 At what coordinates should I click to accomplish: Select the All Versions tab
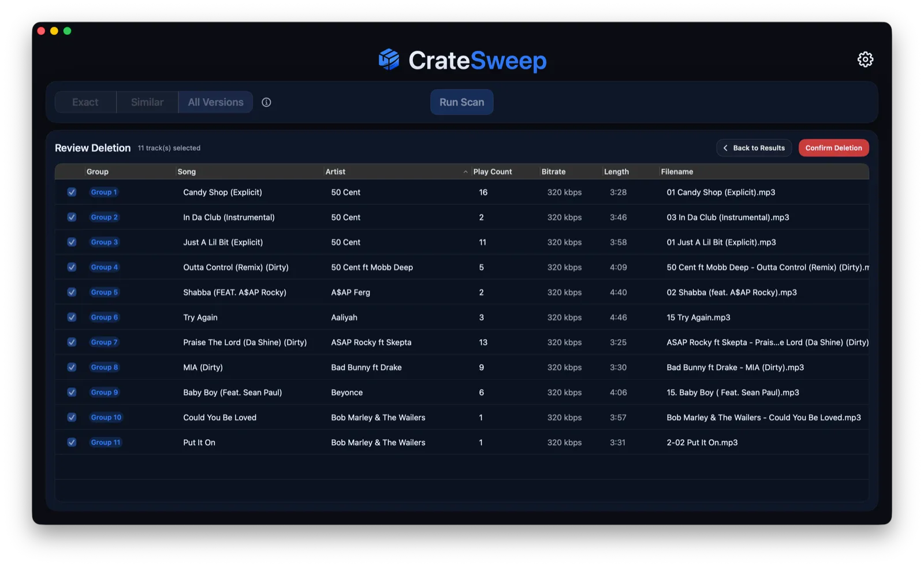click(x=215, y=102)
